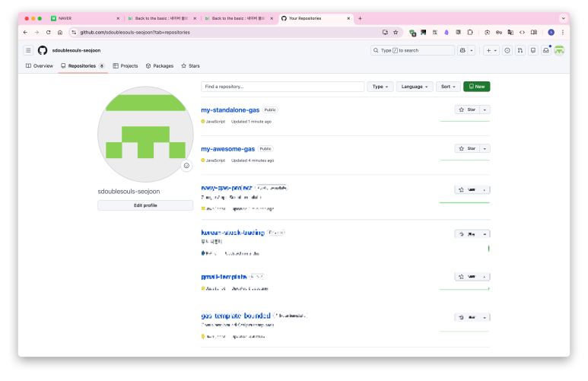Switch to the Overview tab

tap(40, 66)
